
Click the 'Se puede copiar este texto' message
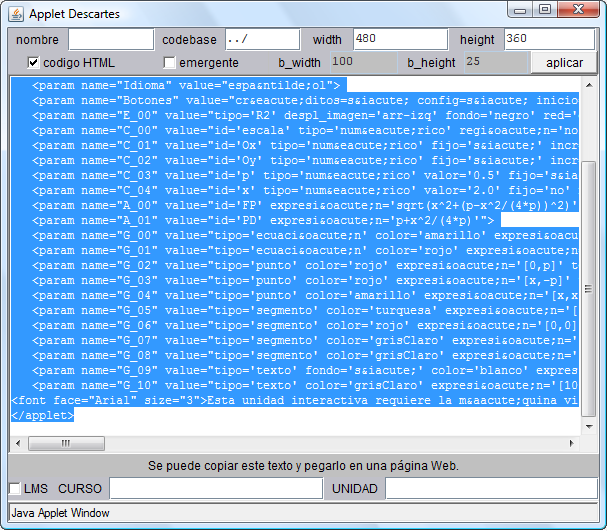pos(303,466)
